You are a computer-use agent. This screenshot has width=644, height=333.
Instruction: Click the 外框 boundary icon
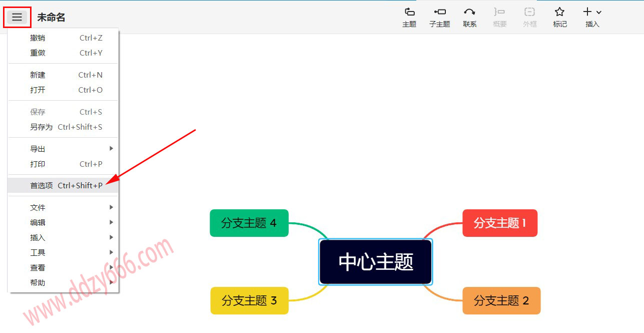(x=529, y=17)
